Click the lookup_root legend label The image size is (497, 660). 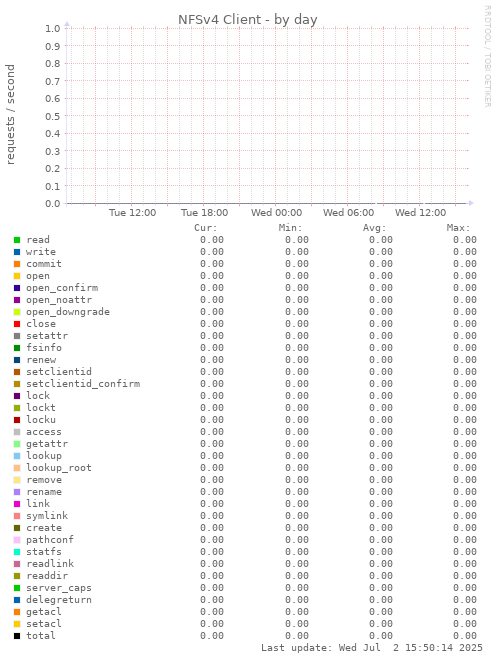(59, 468)
